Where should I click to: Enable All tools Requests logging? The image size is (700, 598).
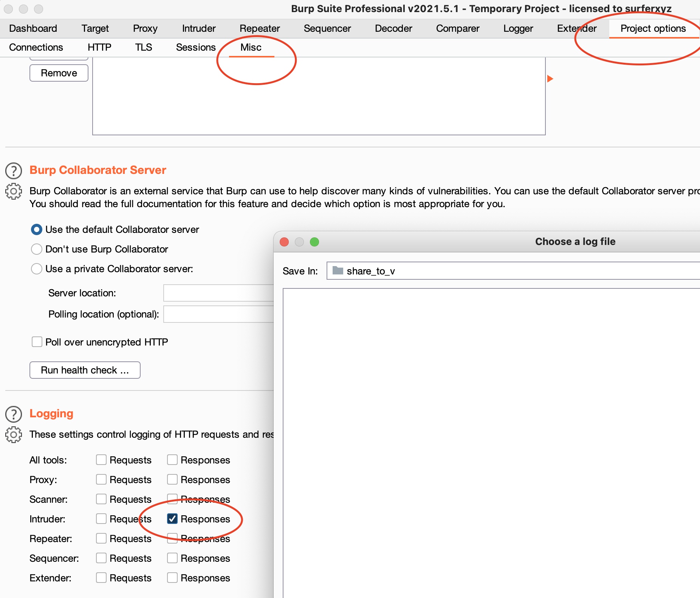point(101,460)
